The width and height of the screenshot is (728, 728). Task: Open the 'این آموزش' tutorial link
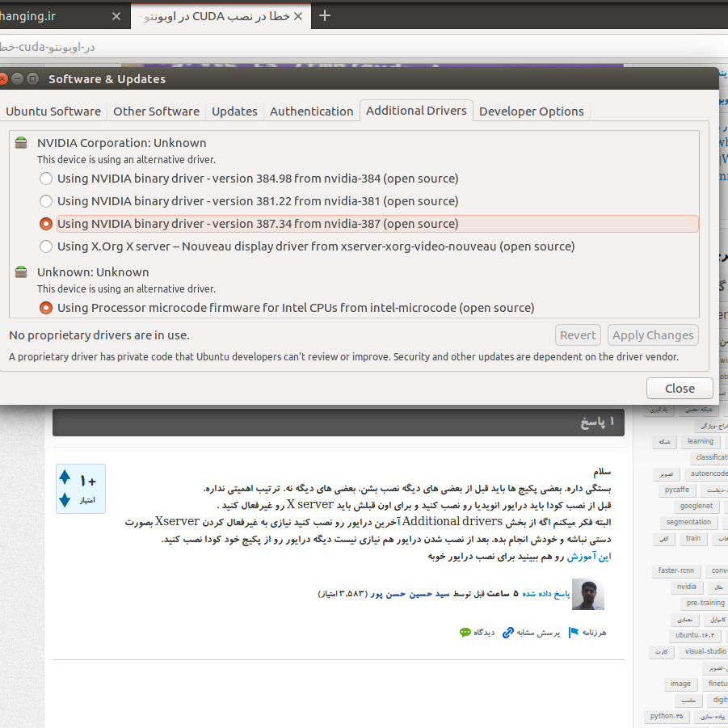(589, 556)
